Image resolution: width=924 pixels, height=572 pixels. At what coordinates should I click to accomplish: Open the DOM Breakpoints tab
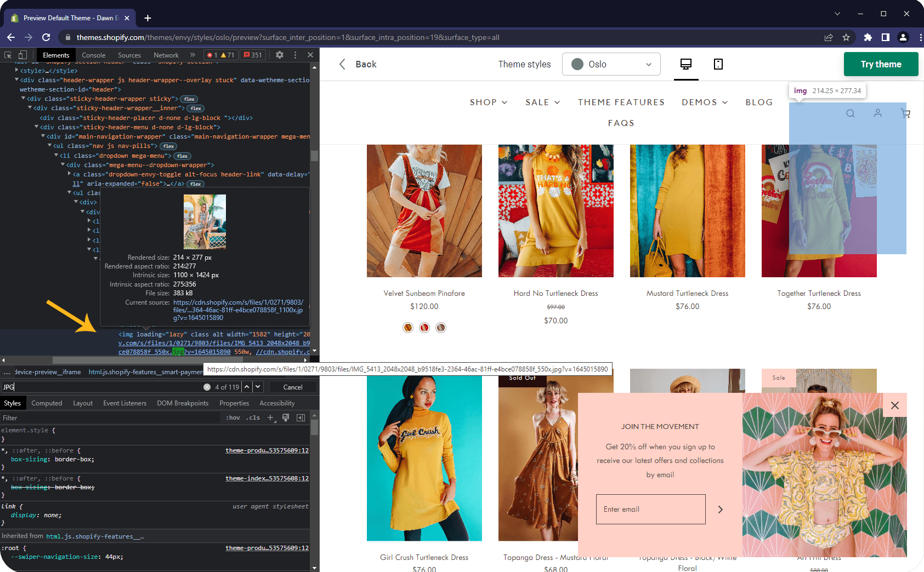click(183, 403)
